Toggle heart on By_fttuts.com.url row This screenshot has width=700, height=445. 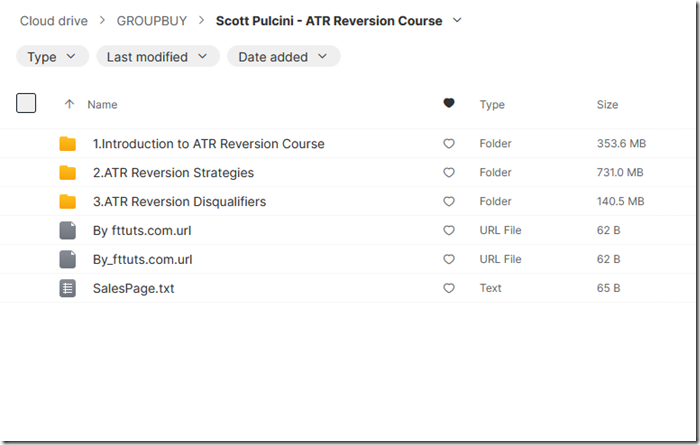click(449, 259)
